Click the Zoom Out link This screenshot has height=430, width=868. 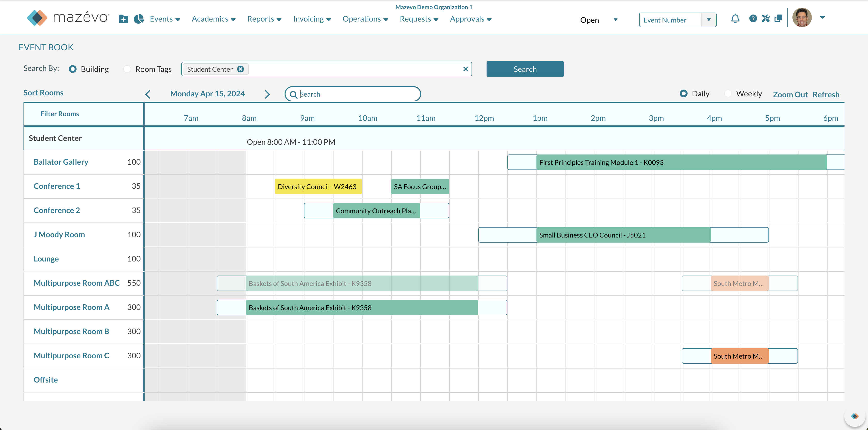click(x=790, y=94)
